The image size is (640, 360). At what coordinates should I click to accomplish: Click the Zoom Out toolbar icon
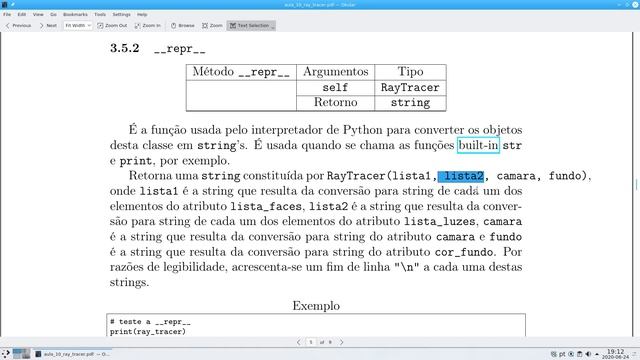pyautogui.click(x=112, y=25)
